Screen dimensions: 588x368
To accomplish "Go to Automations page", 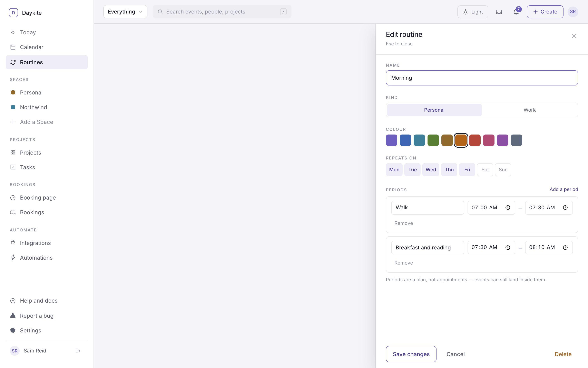I will coord(47,258).
